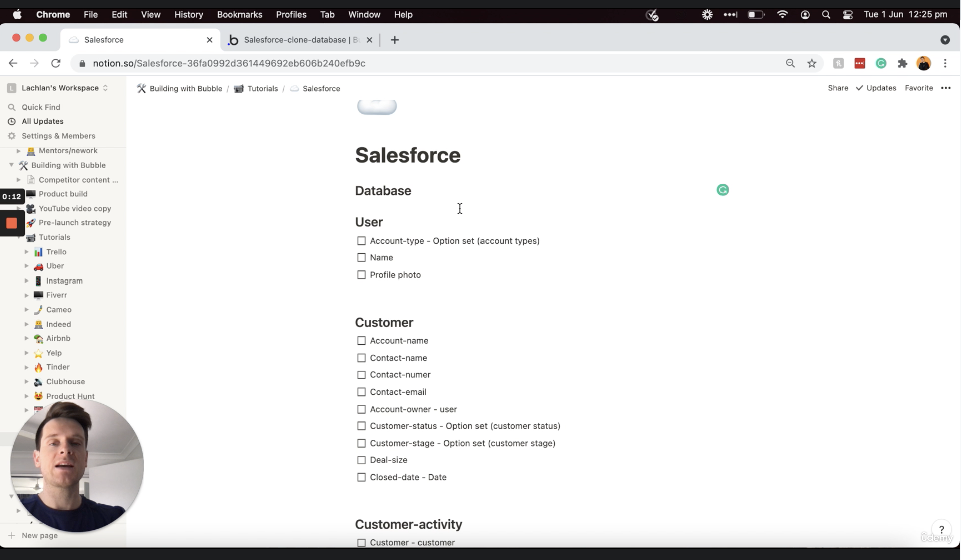
Task: Open the Chrome File menu
Action: click(x=90, y=15)
